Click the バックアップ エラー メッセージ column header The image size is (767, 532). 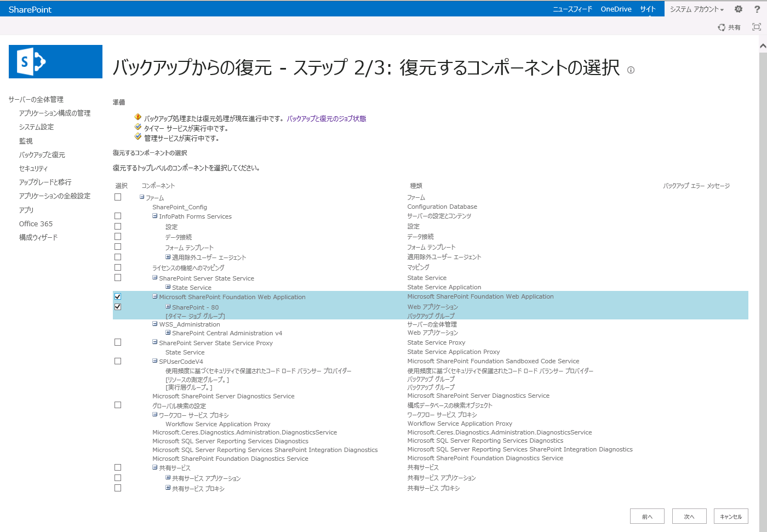(x=696, y=186)
